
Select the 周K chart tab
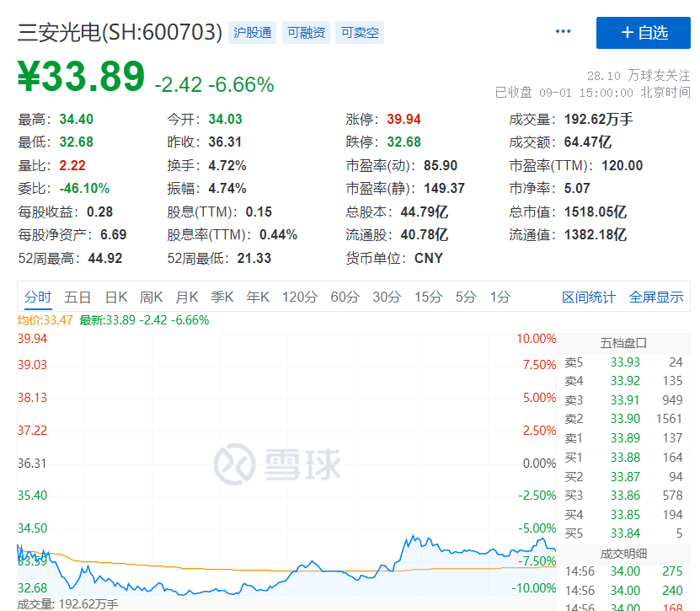(x=152, y=297)
